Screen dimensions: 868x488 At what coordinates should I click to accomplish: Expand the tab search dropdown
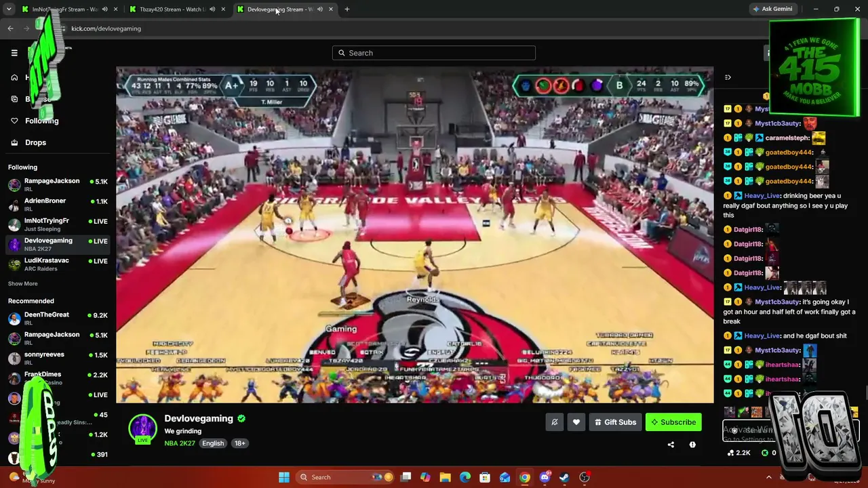click(9, 9)
